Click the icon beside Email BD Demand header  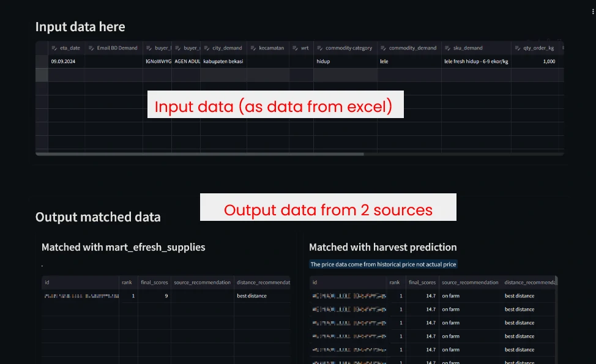point(91,48)
